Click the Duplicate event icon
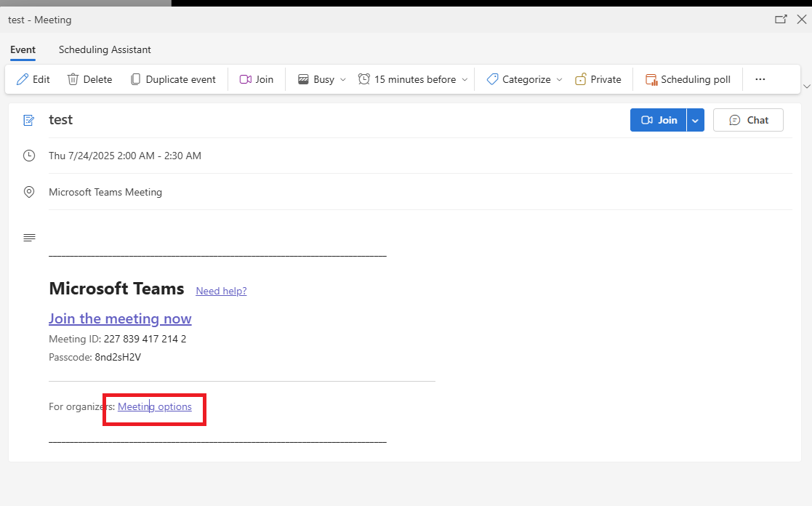This screenshot has height=506, width=812. tap(135, 79)
